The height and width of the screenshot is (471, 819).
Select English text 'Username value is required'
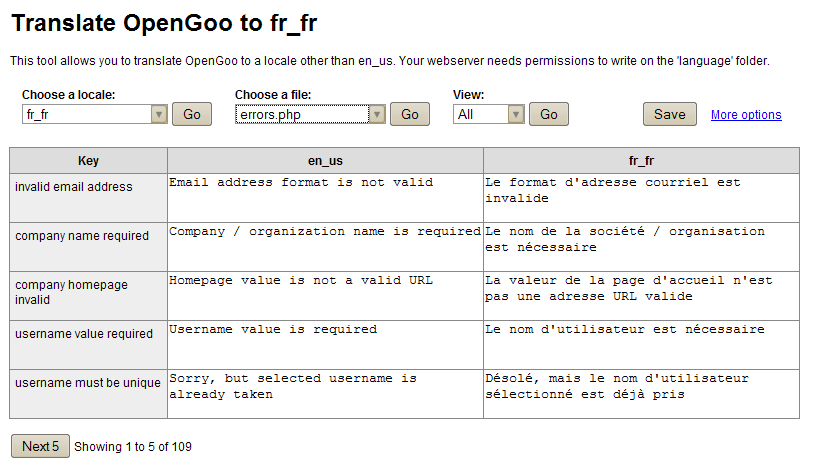[x=325, y=344]
